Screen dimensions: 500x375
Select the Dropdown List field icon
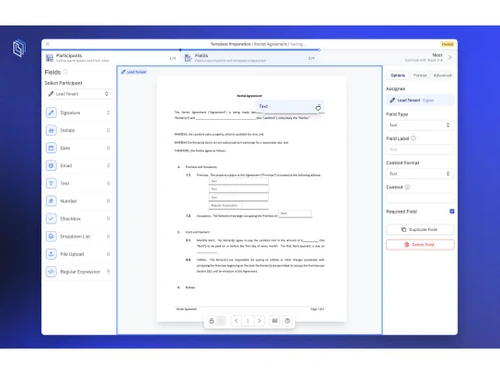[51, 236]
